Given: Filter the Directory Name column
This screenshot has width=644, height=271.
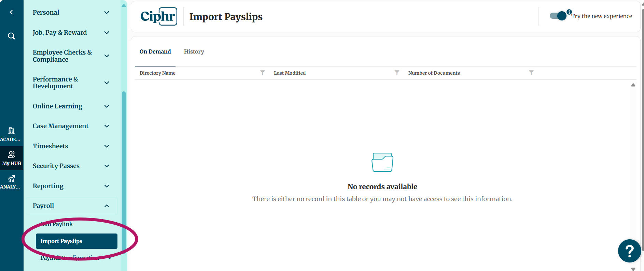Looking at the screenshot, I should (x=262, y=73).
